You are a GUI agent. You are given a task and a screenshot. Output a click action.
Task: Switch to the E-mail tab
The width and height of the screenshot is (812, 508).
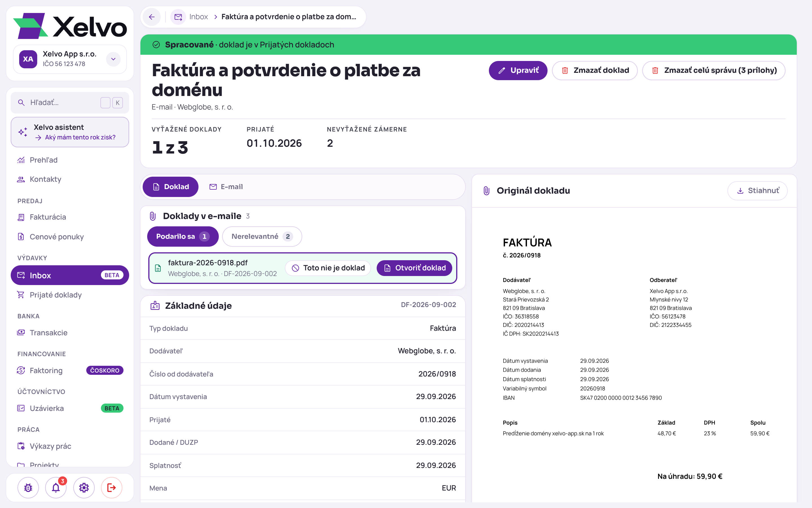click(x=226, y=187)
